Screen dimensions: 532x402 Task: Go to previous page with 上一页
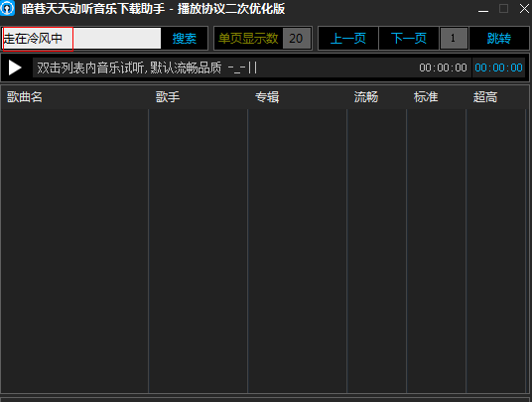(348, 39)
